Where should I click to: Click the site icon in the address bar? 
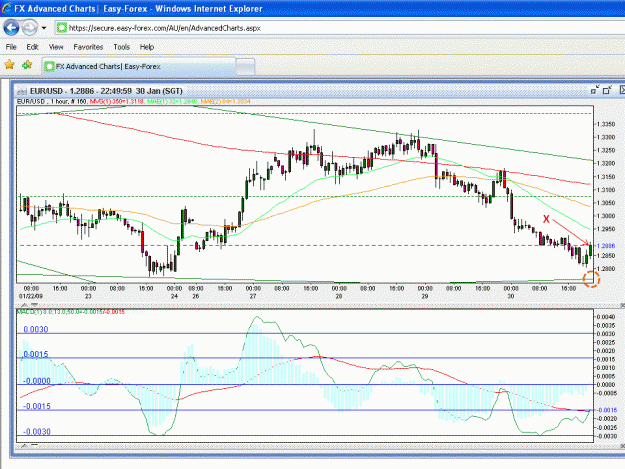click(62, 28)
